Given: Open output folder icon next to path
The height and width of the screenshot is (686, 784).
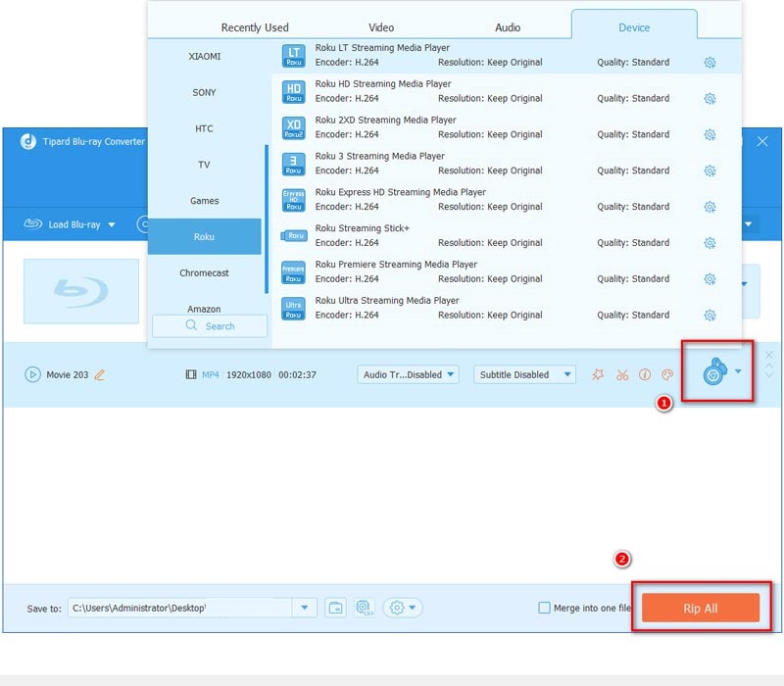Looking at the screenshot, I should [335, 608].
